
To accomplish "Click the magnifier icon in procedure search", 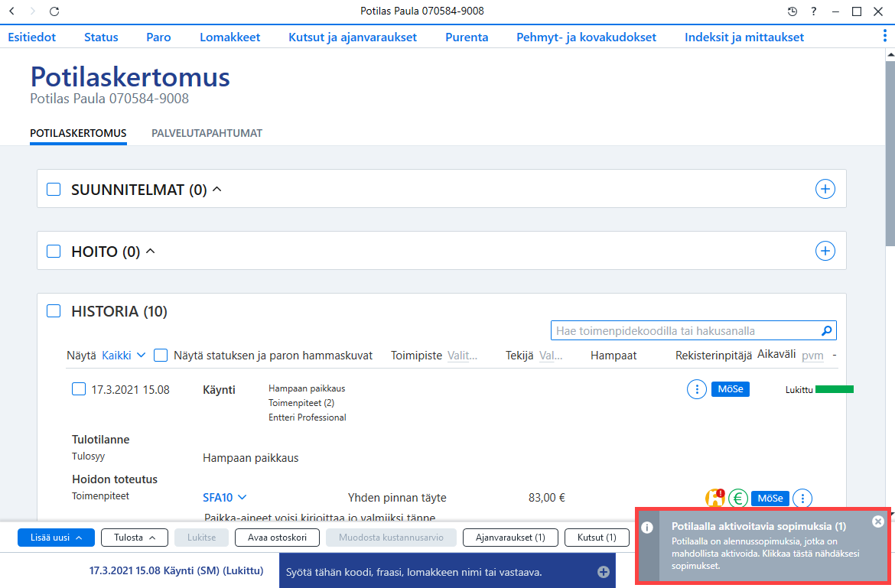I will tap(826, 331).
